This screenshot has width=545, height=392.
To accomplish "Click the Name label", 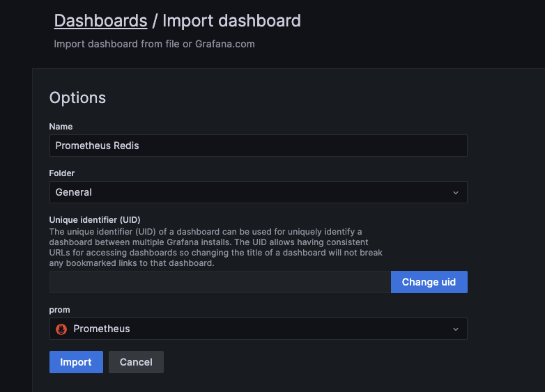I will coord(61,127).
